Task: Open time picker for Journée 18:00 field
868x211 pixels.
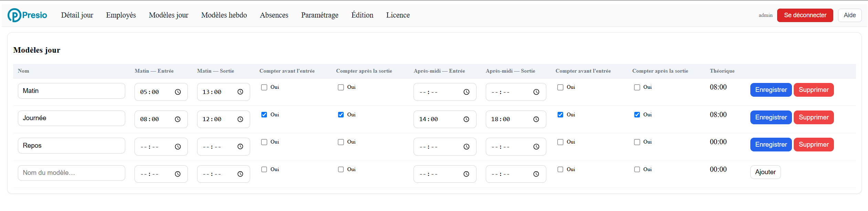Action: pyautogui.click(x=536, y=119)
